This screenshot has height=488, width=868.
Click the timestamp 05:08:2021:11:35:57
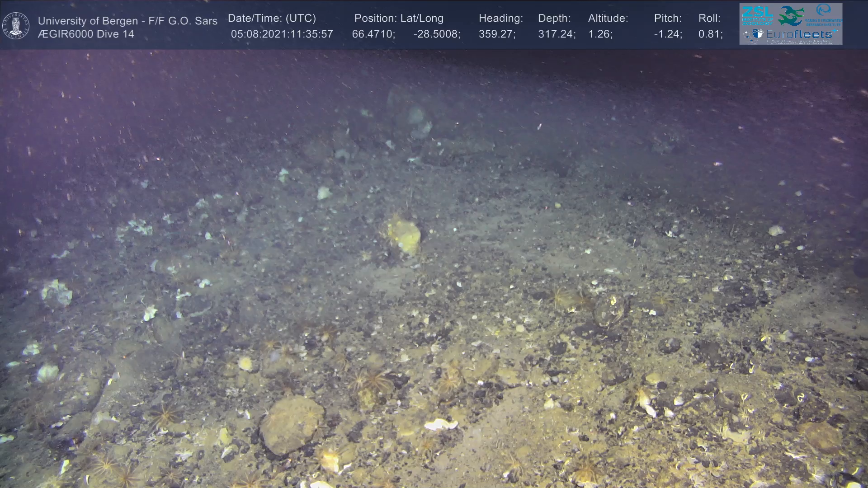(282, 34)
